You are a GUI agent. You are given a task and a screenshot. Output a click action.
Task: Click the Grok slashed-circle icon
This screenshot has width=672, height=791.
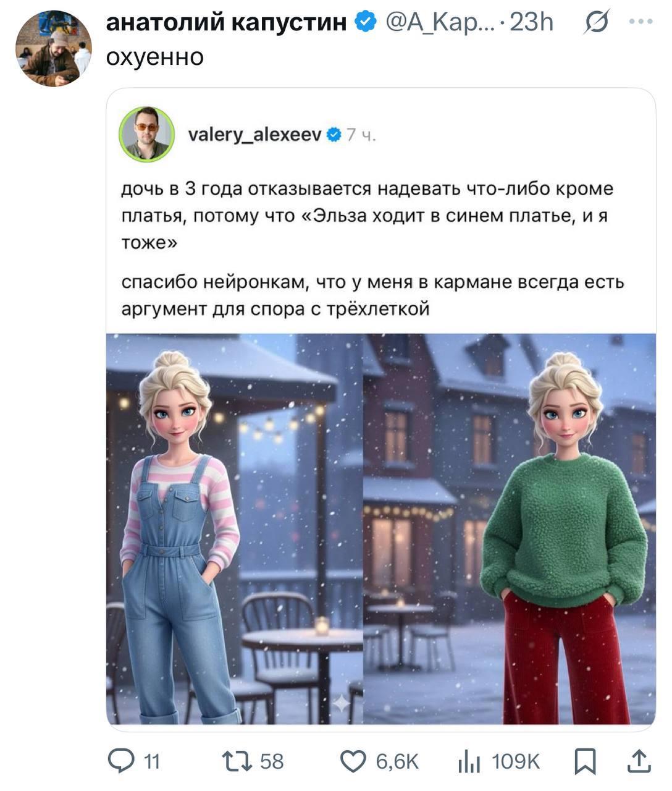pos(597,22)
